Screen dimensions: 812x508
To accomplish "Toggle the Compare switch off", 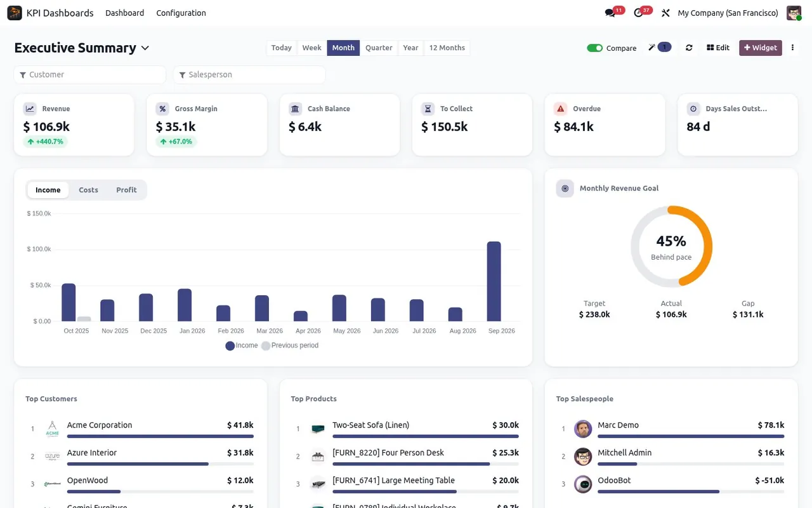I will [x=594, y=48].
